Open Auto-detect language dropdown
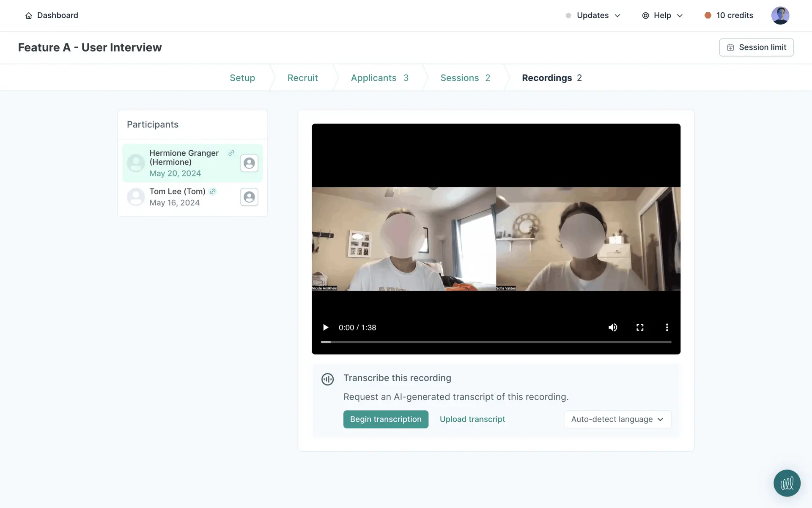The image size is (812, 508). pyautogui.click(x=617, y=419)
